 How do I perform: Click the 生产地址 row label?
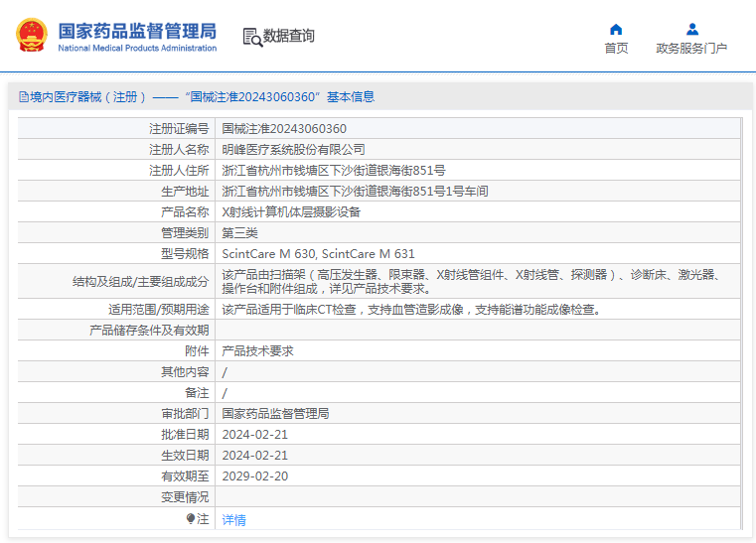point(185,192)
